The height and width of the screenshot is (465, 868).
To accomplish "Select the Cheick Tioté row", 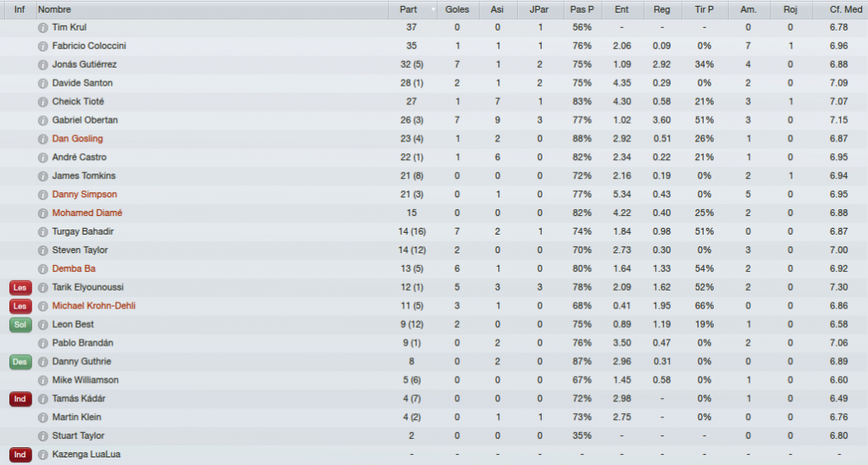I will [x=434, y=102].
